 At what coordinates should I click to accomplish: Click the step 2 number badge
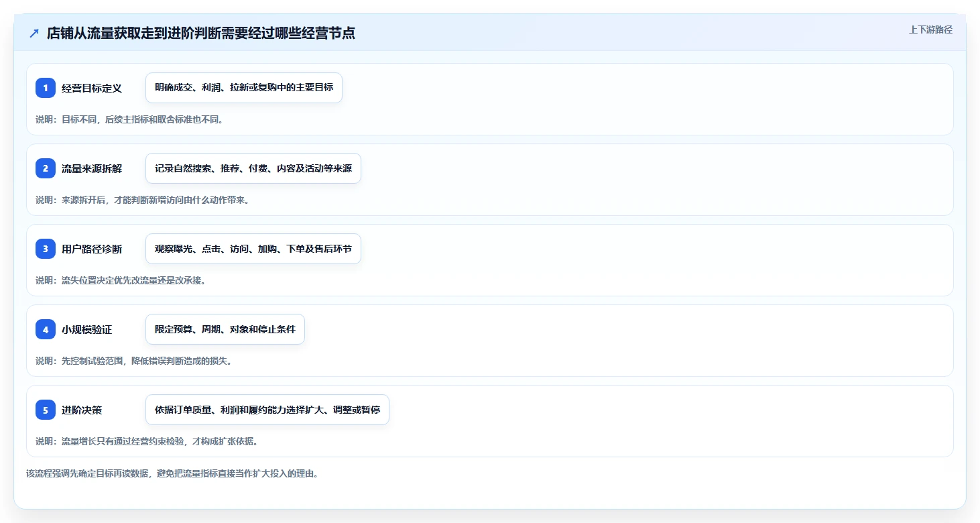pos(46,168)
